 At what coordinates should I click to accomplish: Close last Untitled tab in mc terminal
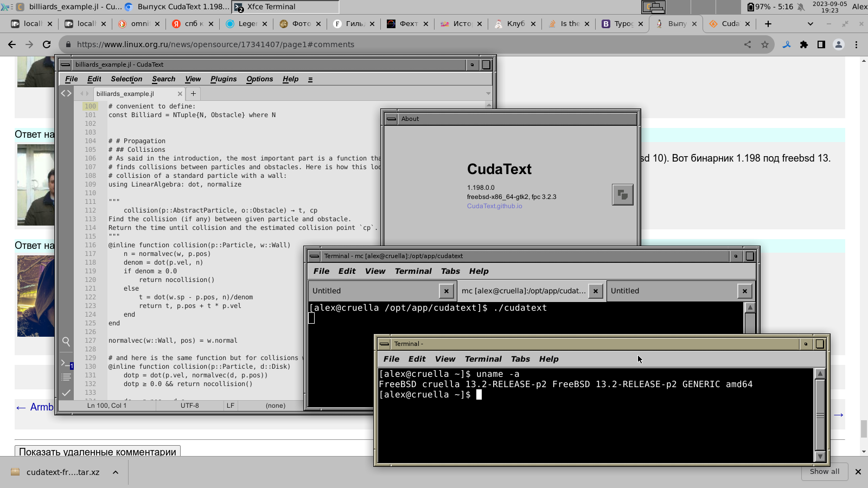745,291
